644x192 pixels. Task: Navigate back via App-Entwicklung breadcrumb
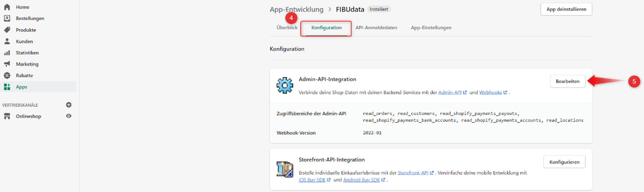tap(296, 9)
